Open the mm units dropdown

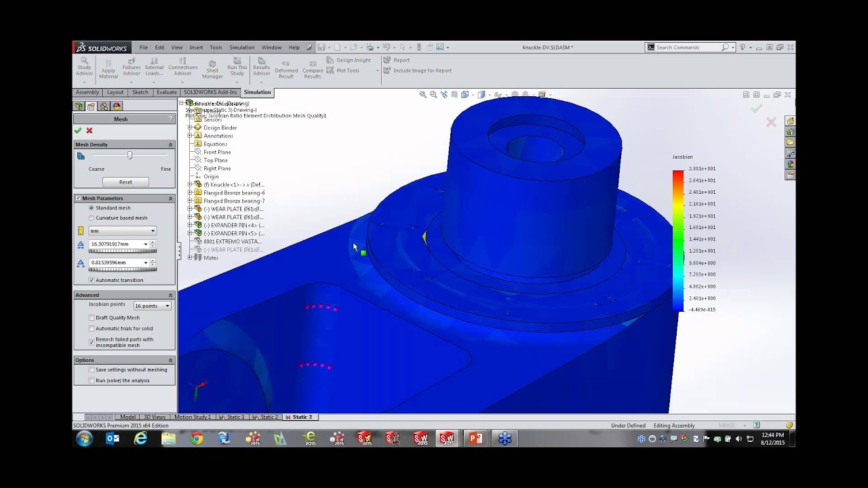pyautogui.click(x=122, y=230)
